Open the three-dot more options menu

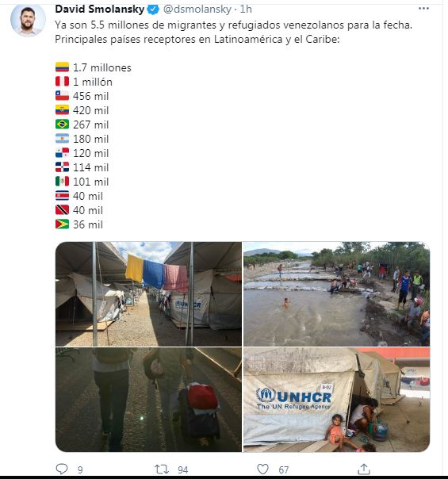(423, 8)
